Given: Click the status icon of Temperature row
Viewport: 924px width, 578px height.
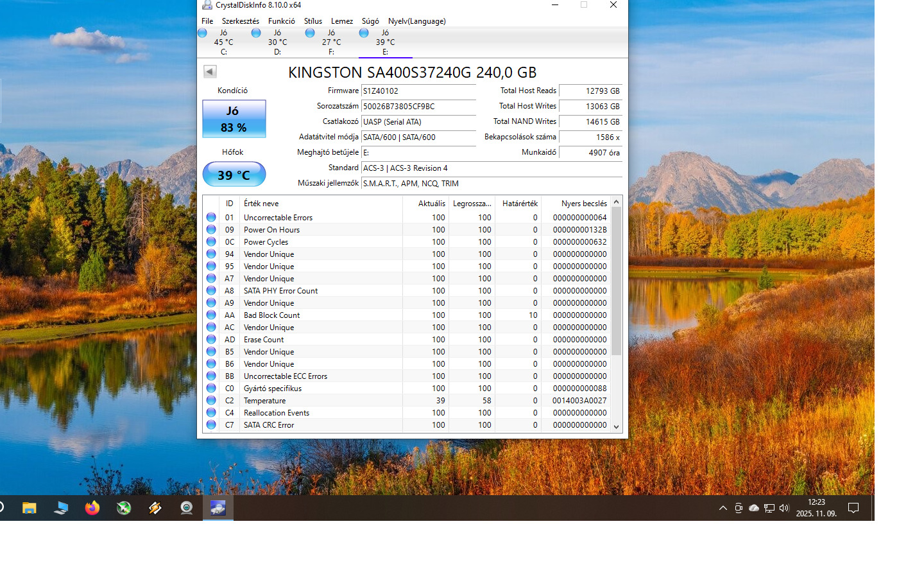Looking at the screenshot, I should (x=211, y=401).
